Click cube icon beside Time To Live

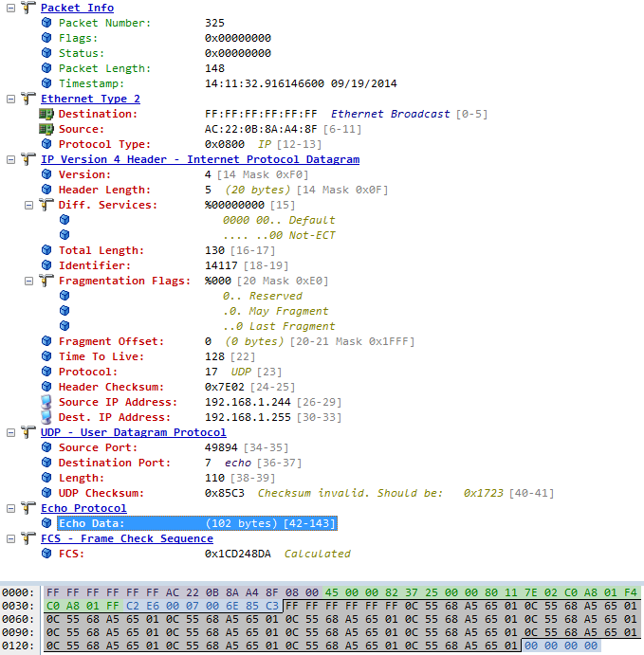click(x=46, y=356)
